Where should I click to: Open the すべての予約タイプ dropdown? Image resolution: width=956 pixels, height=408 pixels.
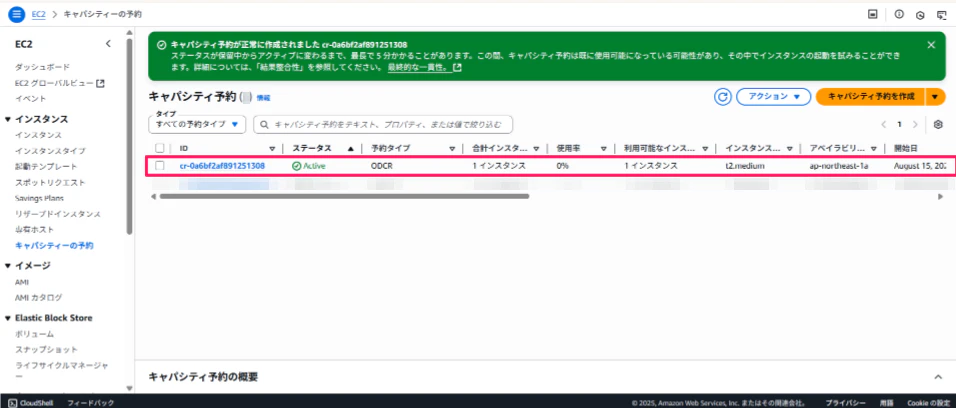point(197,124)
